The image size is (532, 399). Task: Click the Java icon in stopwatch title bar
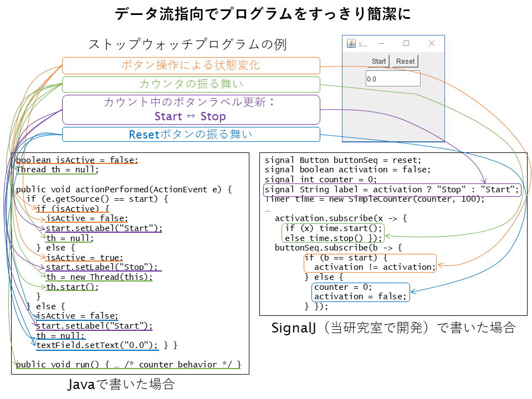[x=351, y=43]
